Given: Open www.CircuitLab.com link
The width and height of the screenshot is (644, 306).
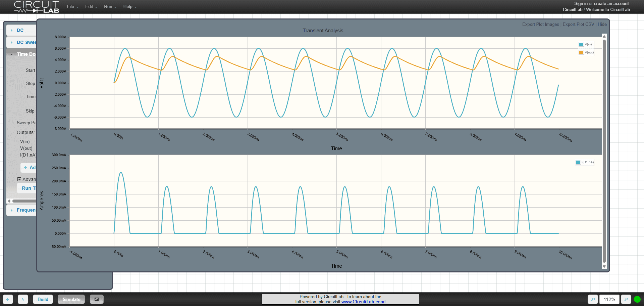Looking at the screenshot, I should [x=363, y=302].
